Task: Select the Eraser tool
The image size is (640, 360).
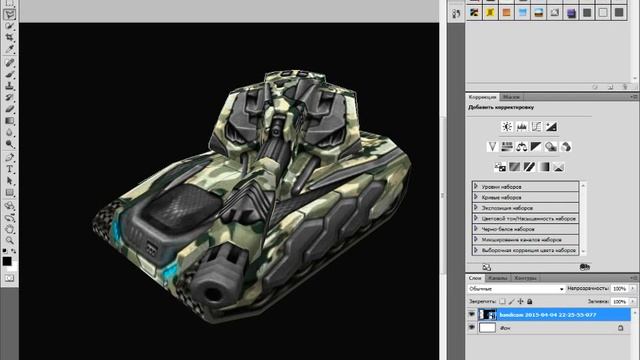Action: 9,109
